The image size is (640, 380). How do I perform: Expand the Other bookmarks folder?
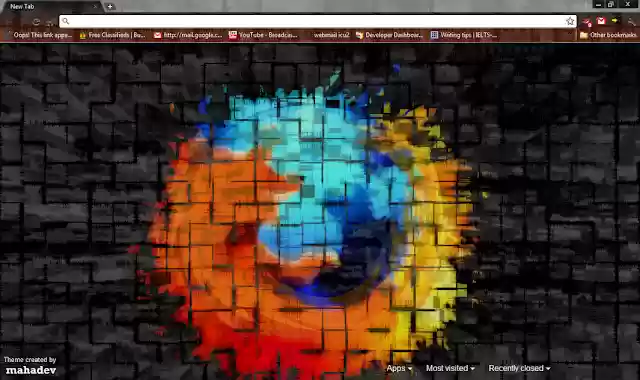[x=608, y=35]
